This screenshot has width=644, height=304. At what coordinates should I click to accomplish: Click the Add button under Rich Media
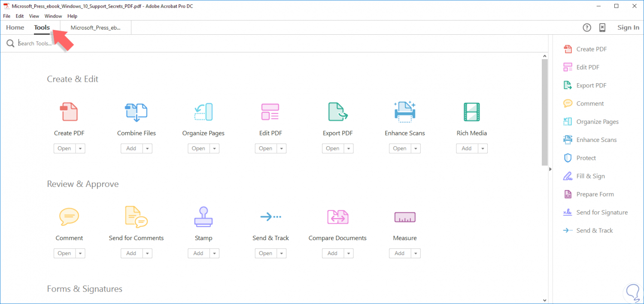(467, 149)
